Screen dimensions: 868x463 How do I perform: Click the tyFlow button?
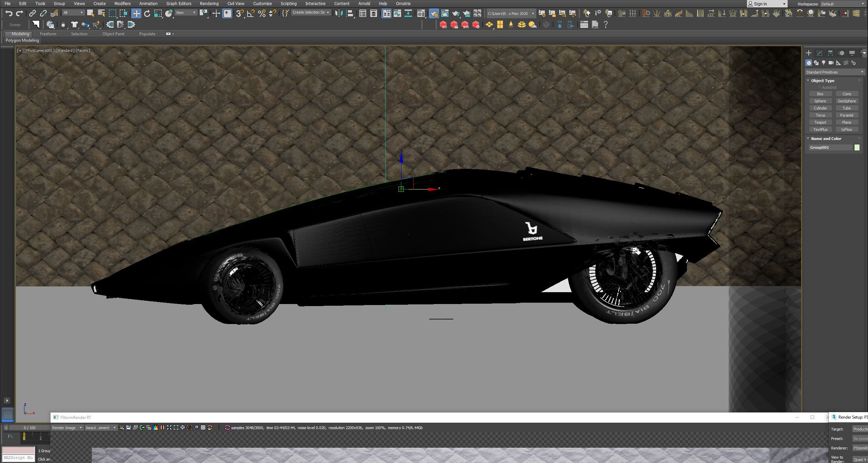(x=847, y=129)
